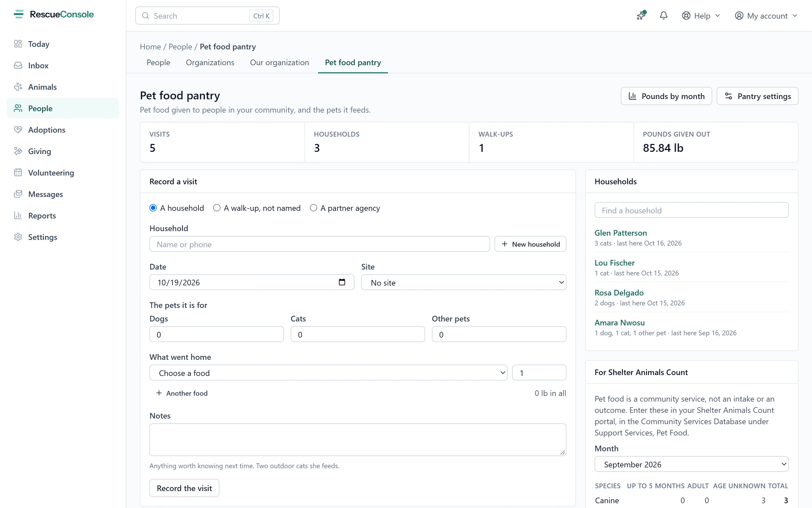Click the Find a household field
This screenshot has width=812, height=508.
click(x=691, y=210)
